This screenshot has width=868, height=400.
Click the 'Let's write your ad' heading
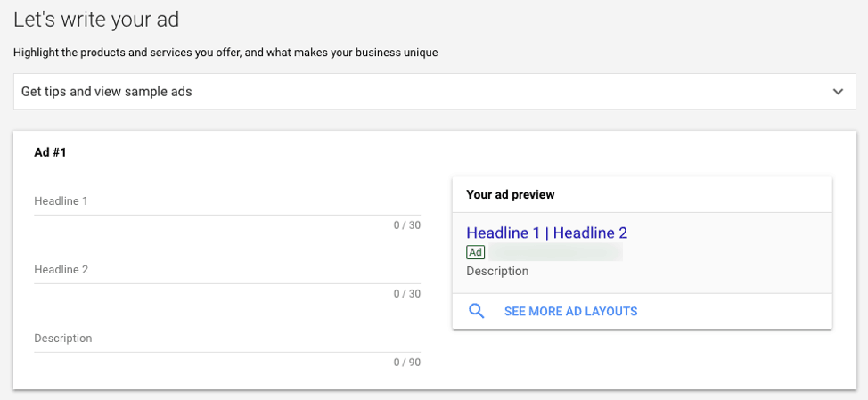pos(102,19)
